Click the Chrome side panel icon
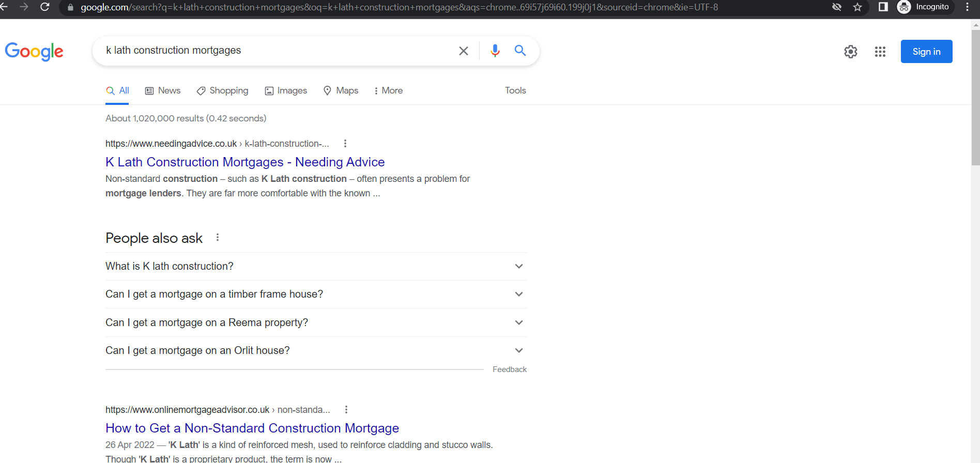The width and height of the screenshot is (980, 463). tap(883, 7)
